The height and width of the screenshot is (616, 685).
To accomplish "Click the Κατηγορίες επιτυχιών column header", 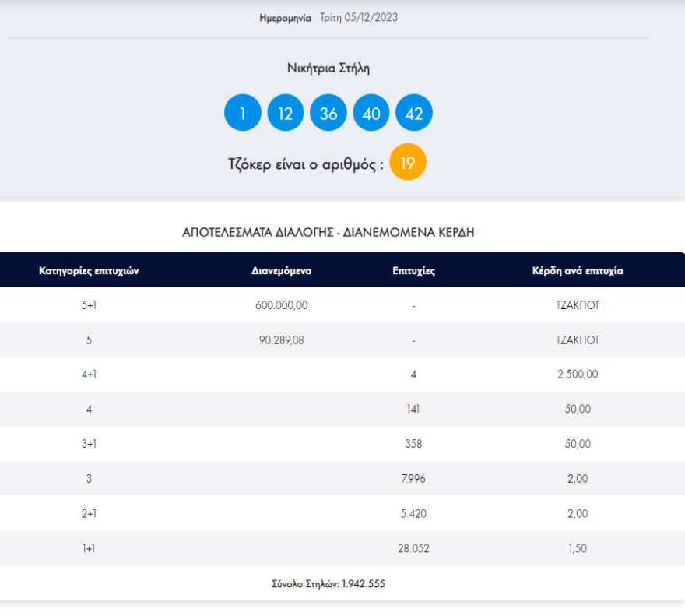I will [89, 271].
